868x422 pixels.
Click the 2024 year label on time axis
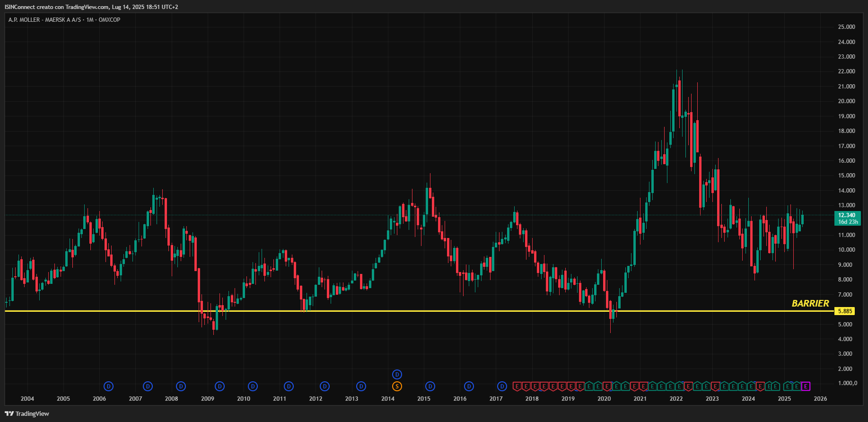point(748,399)
